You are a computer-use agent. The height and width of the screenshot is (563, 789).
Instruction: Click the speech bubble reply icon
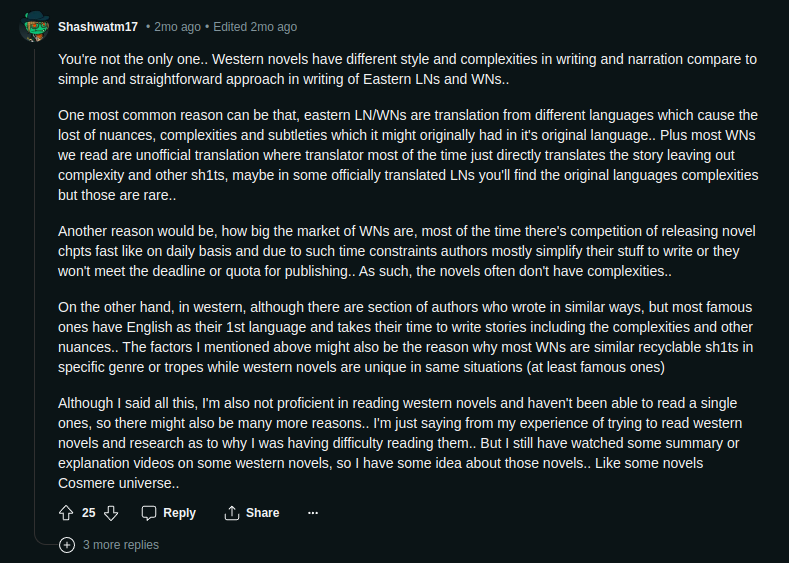coord(149,513)
